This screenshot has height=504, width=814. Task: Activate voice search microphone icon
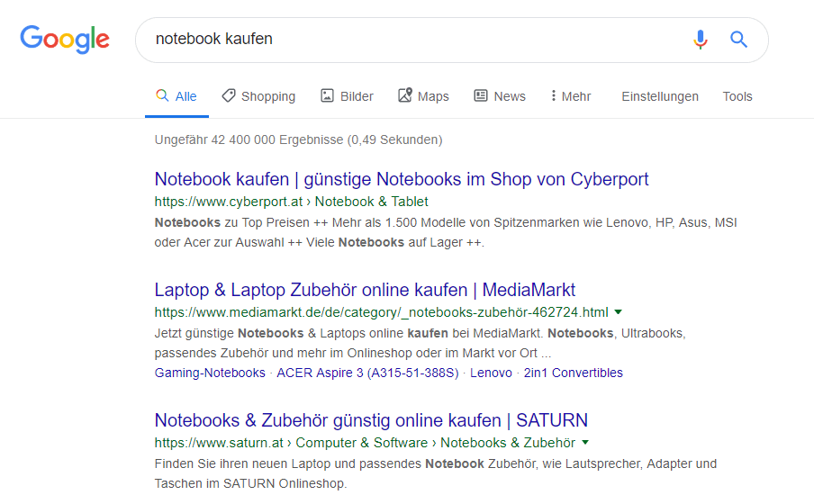pyautogui.click(x=701, y=40)
